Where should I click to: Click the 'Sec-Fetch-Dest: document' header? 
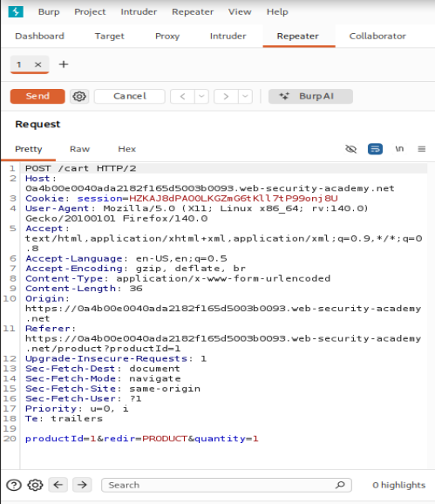103,369
